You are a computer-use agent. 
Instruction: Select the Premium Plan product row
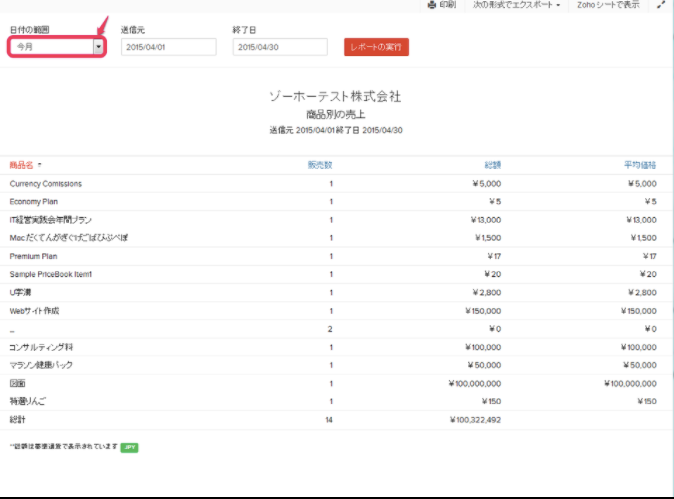tap(35, 256)
